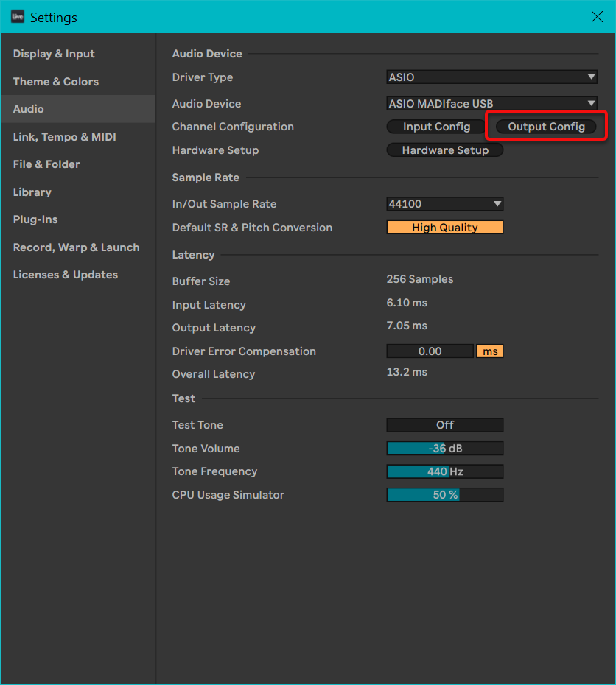Viewport: 616px width, 685px height.
Task: Open Licenses & Updates tab
Action: pyautogui.click(x=65, y=275)
